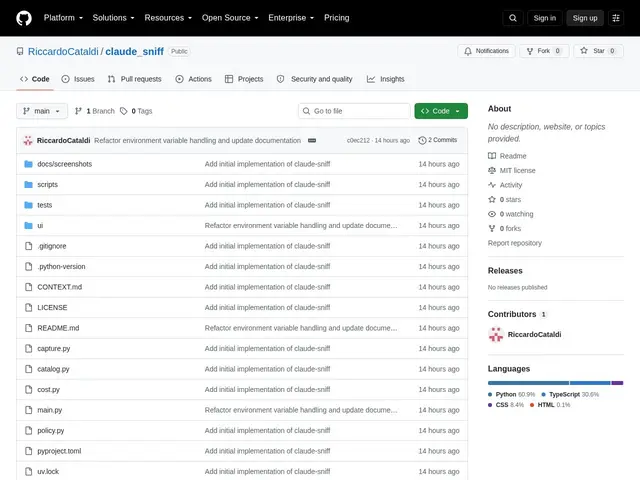Open the cost.py file

pos(48,389)
